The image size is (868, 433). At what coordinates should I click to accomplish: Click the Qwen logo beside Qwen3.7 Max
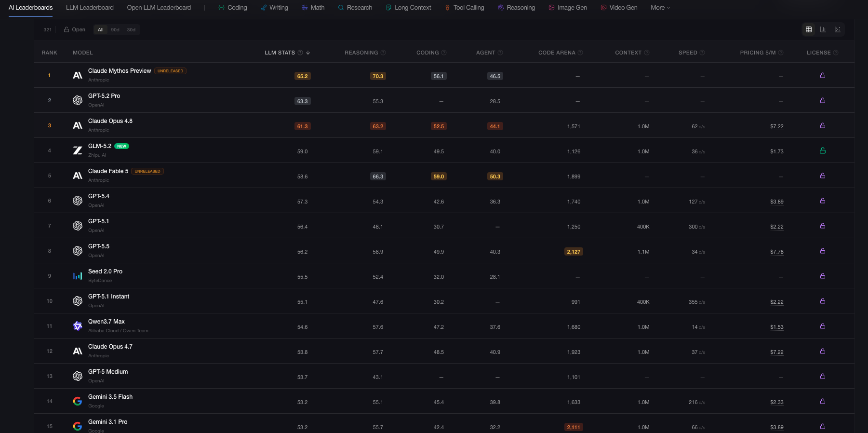pyautogui.click(x=78, y=326)
